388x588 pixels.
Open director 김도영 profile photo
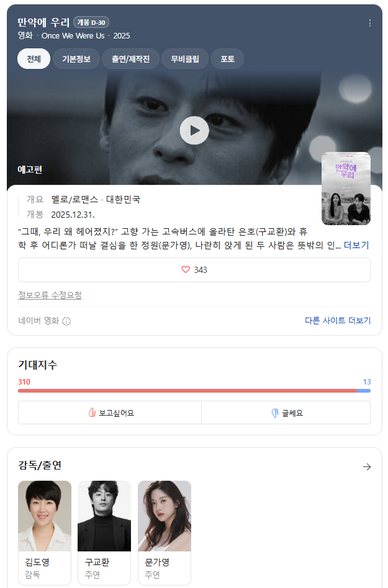(45, 516)
